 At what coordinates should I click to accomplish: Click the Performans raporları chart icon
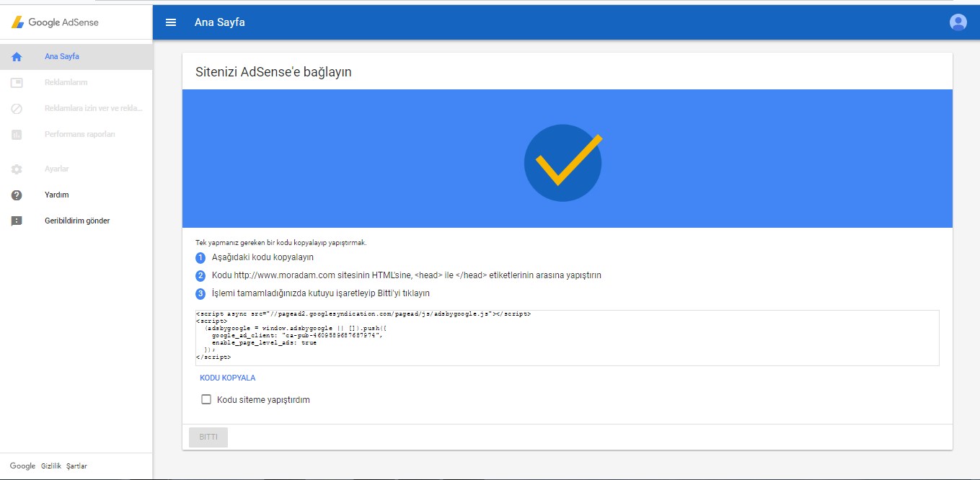tap(17, 134)
